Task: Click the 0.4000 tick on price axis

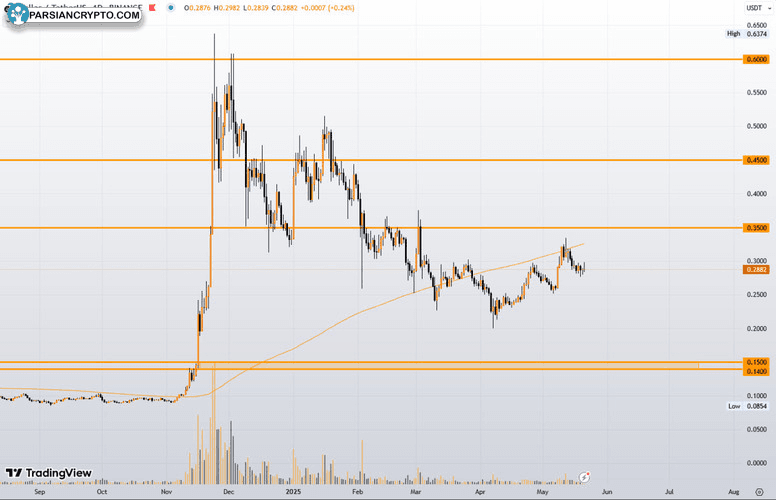Action: (x=757, y=194)
